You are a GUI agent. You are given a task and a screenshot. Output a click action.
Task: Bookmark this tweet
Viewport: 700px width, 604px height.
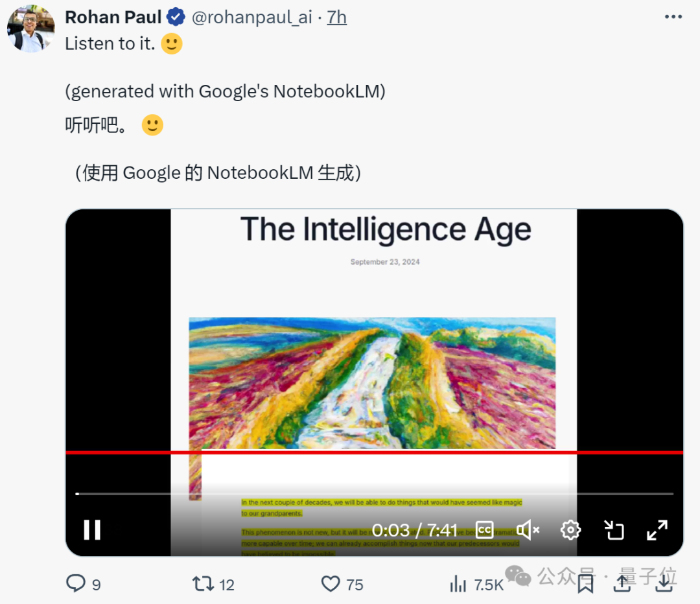(x=585, y=584)
